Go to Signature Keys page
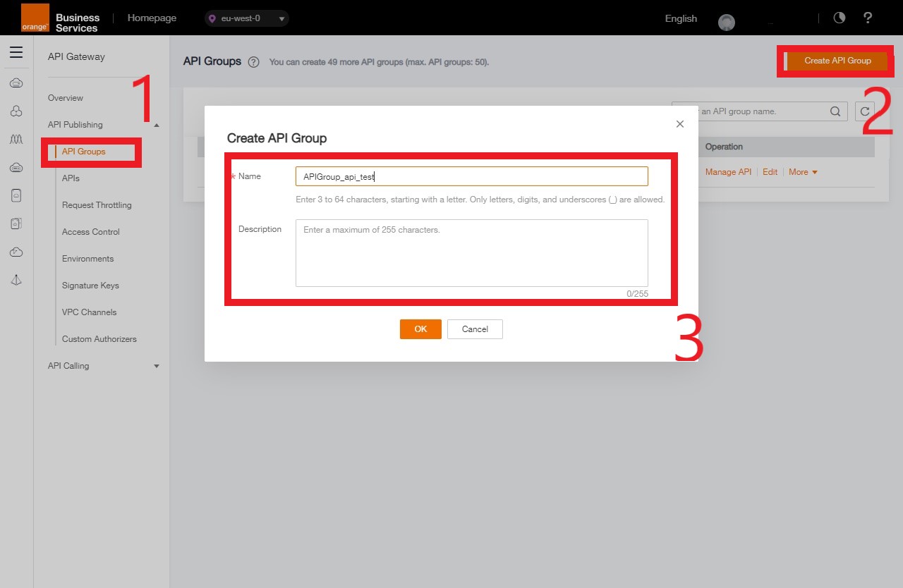Viewport: 903px width, 588px height. click(x=90, y=286)
